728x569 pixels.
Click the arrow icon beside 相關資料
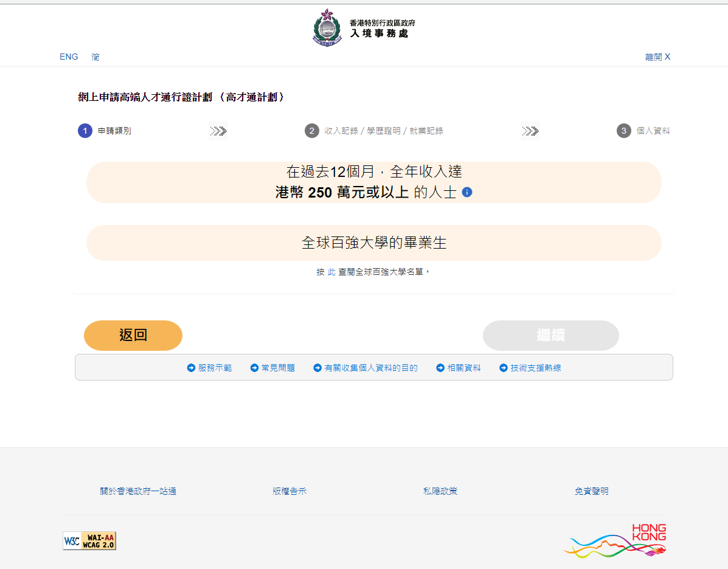(x=440, y=368)
